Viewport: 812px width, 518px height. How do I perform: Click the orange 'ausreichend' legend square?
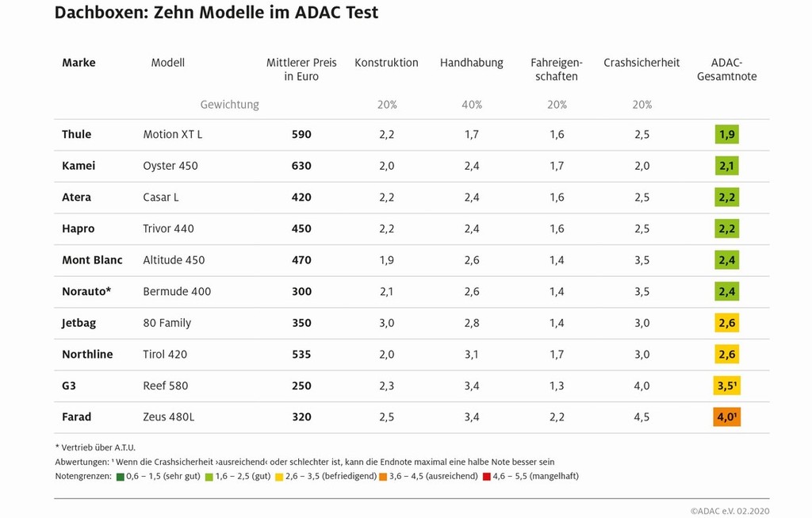click(x=385, y=477)
